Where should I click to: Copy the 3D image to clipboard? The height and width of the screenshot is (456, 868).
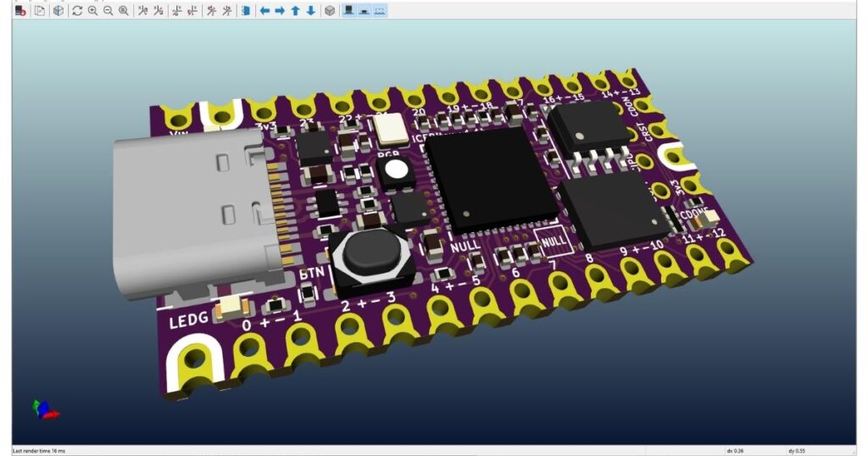[x=40, y=10]
